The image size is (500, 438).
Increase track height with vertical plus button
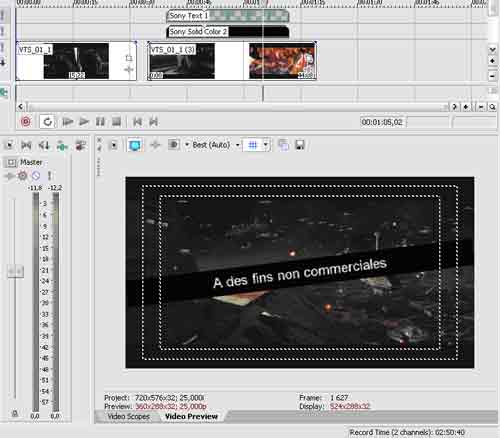[x=492, y=61]
